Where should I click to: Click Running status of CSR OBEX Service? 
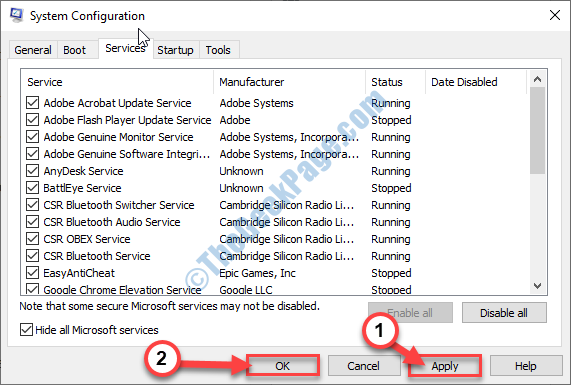pos(391,239)
